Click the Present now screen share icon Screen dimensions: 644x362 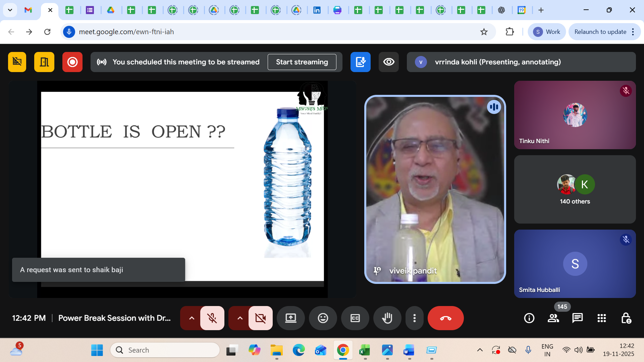click(x=290, y=318)
